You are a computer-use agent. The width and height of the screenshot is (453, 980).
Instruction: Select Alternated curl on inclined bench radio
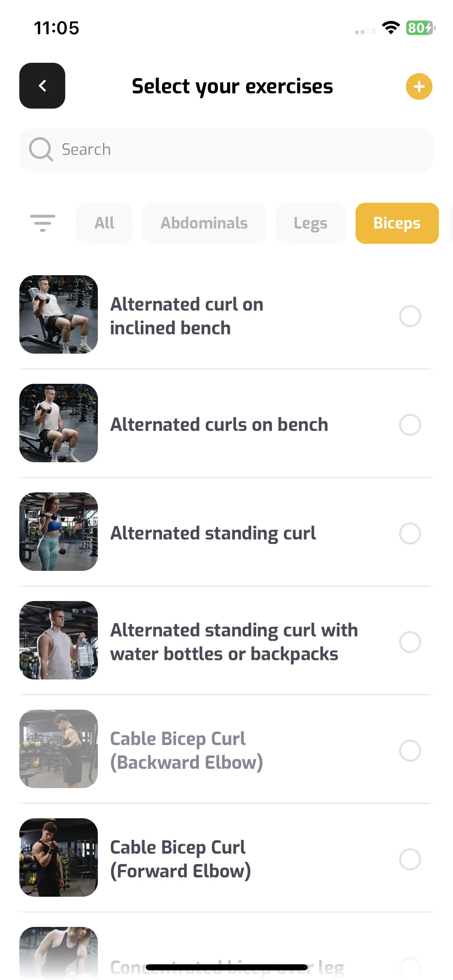[410, 316]
